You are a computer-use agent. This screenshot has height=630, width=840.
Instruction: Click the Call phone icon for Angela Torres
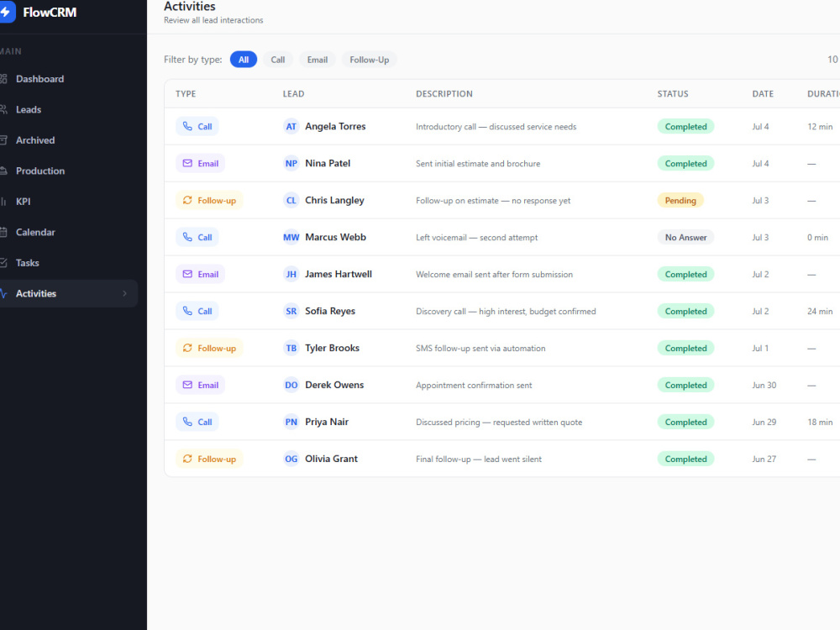187,126
